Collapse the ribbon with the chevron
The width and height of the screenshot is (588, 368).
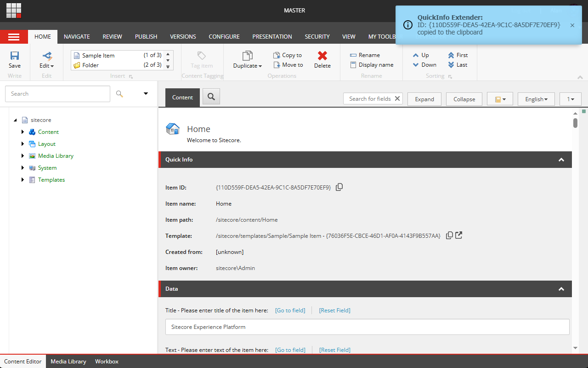[580, 77]
